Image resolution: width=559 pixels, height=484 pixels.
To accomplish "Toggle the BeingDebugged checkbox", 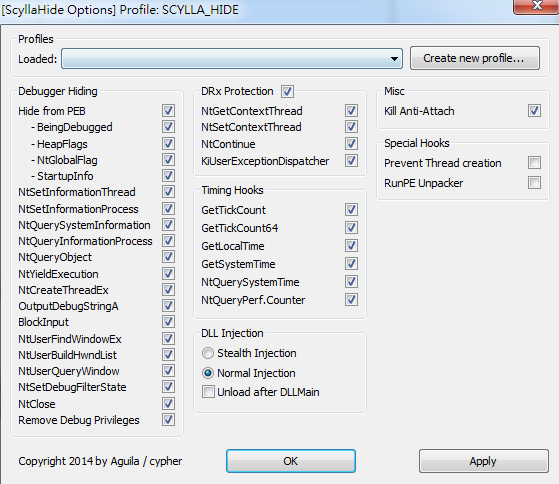I will 168,127.
